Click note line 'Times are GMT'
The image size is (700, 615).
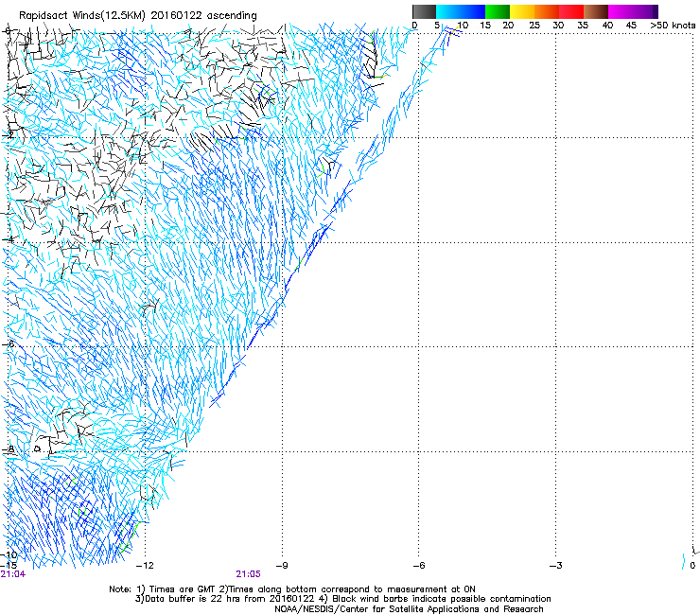[183, 589]
